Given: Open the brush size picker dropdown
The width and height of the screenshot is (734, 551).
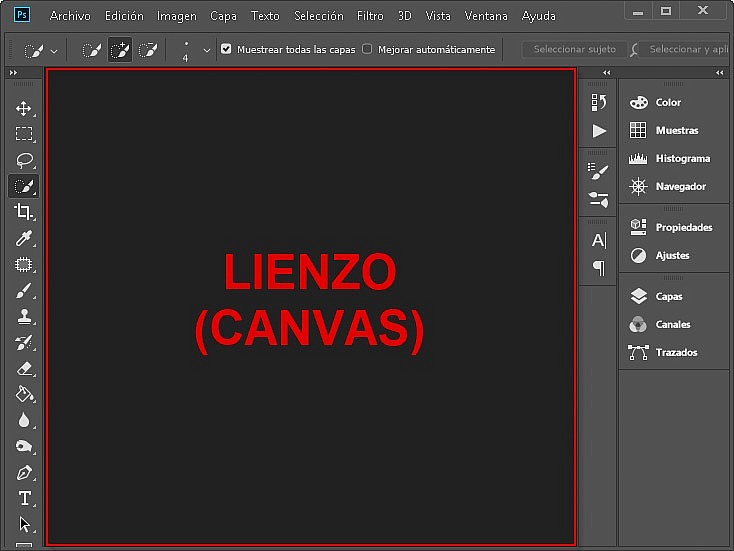Looking at the screenshot, I should pos(206,50).
